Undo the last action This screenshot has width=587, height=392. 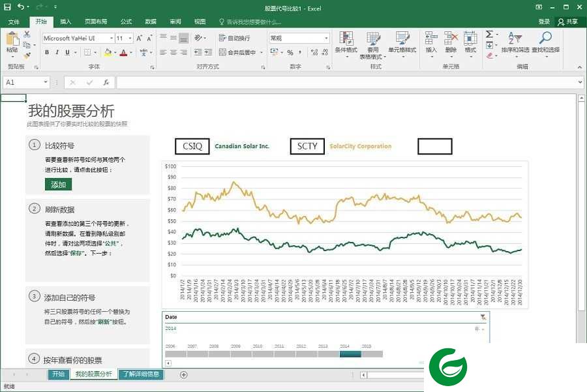(x=21, y=7)
